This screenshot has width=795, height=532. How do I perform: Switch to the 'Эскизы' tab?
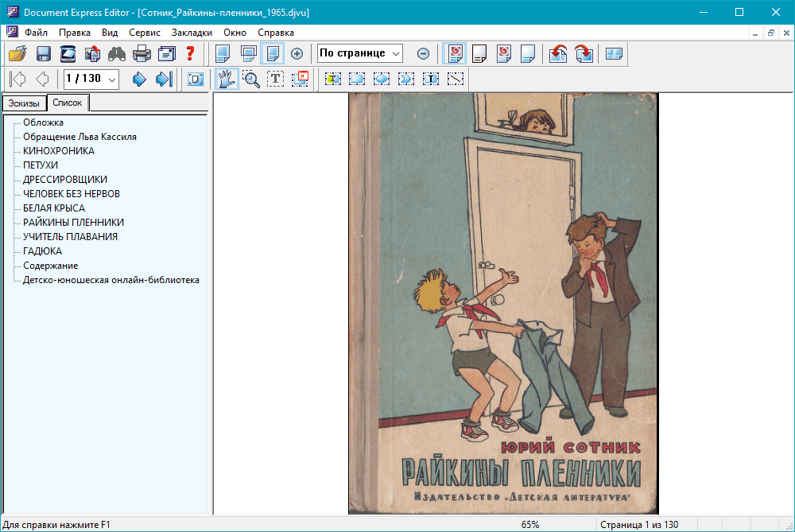click(x=23, y=103)
